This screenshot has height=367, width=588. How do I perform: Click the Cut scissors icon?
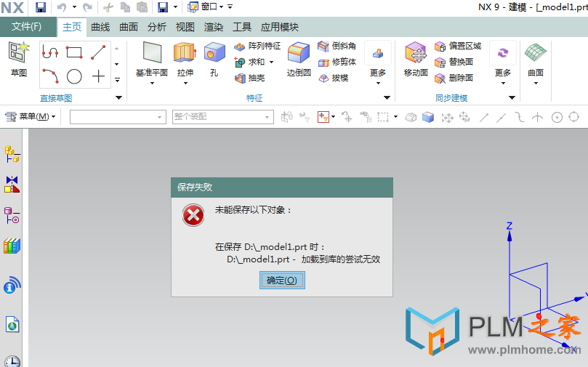click(x=108, y=7)
